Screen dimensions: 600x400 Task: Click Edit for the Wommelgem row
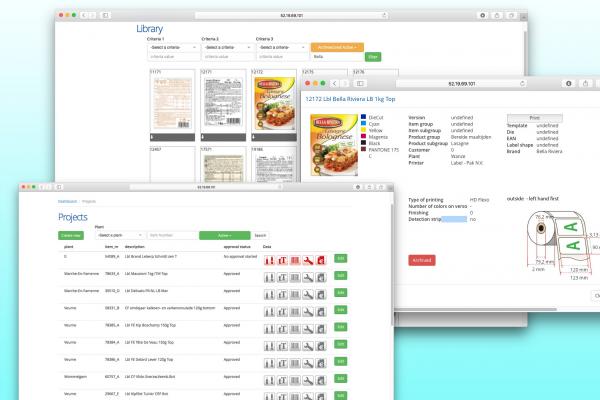[341, 379]
